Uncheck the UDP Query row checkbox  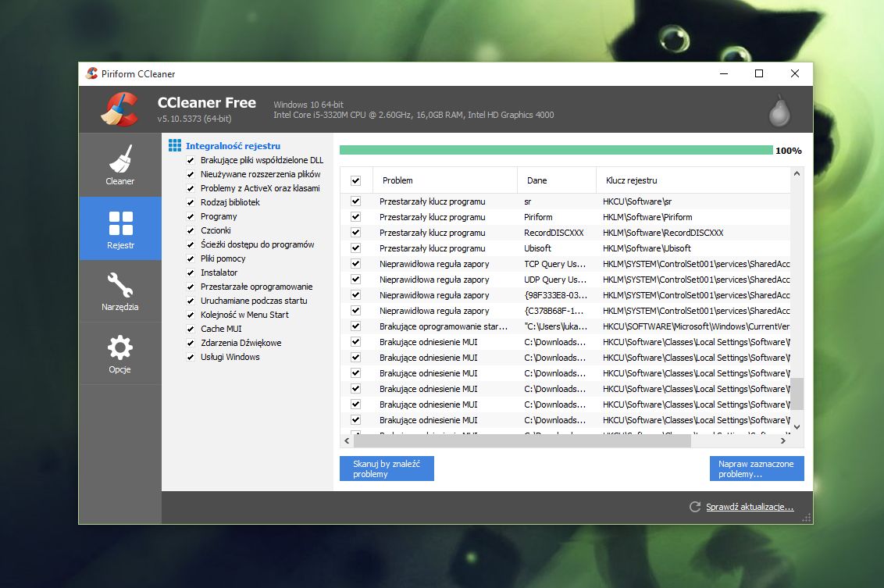click(356, 279)
